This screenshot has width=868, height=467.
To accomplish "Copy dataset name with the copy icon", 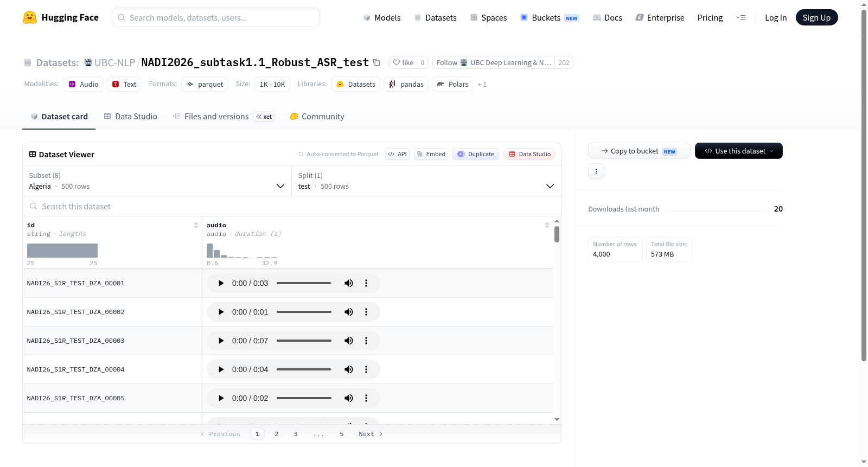I will tap(376, 63).
